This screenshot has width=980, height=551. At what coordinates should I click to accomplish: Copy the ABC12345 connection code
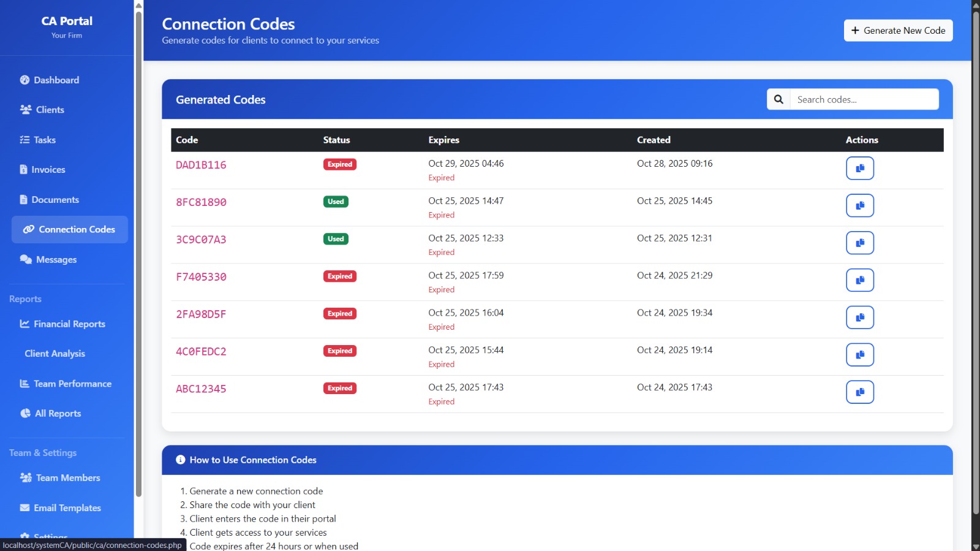click(x=859, y=392)
